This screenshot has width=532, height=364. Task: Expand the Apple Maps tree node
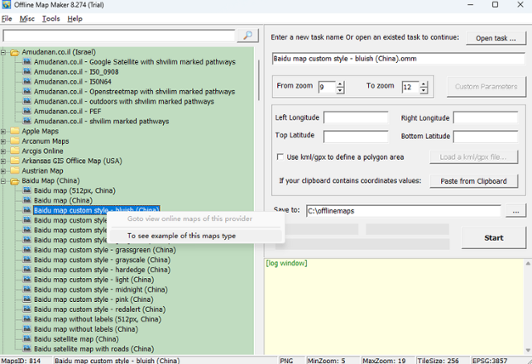[x=3, y=131]
